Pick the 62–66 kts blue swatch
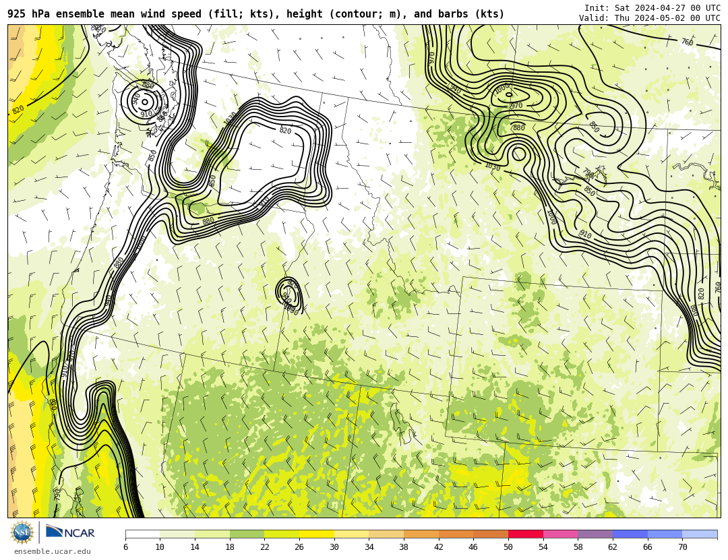This screenshot has height=560, width=728. (x=630, y=534)
